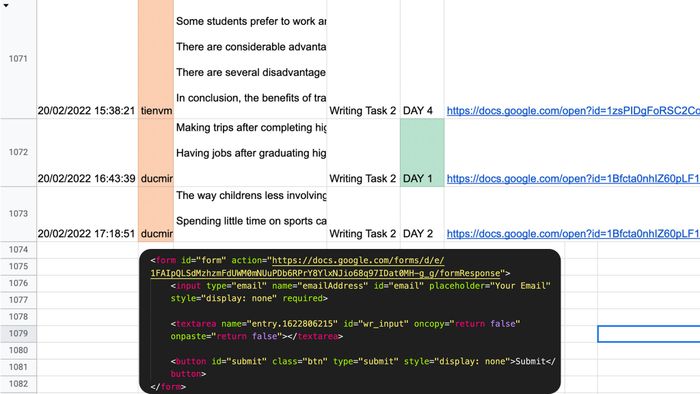
Task: Click the email input line in code snippet
Action: pos(361,292)
